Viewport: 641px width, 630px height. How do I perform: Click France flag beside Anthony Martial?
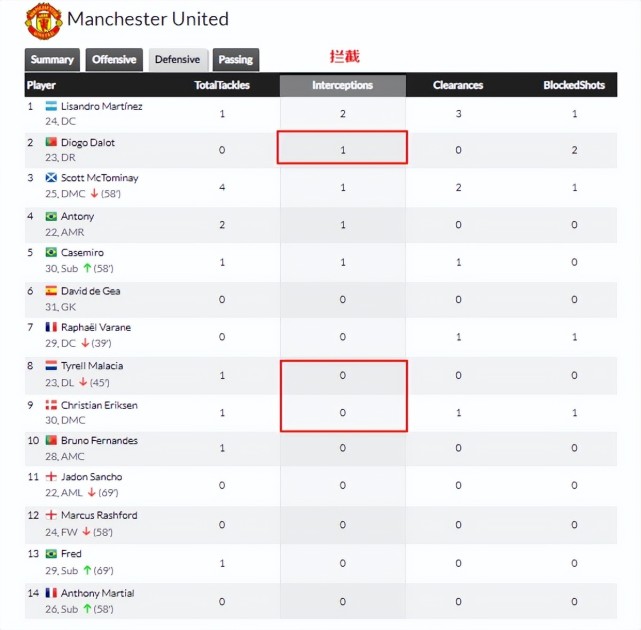[x=51, y=593]
